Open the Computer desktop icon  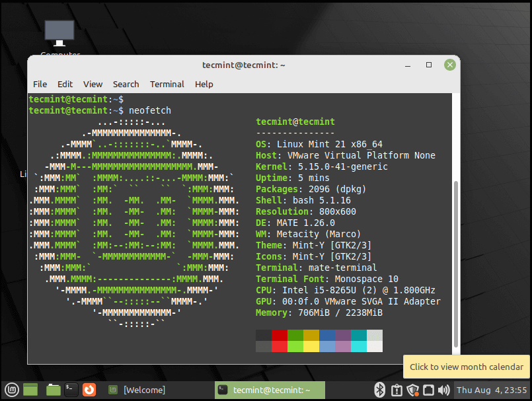click(x=59, y=36)
